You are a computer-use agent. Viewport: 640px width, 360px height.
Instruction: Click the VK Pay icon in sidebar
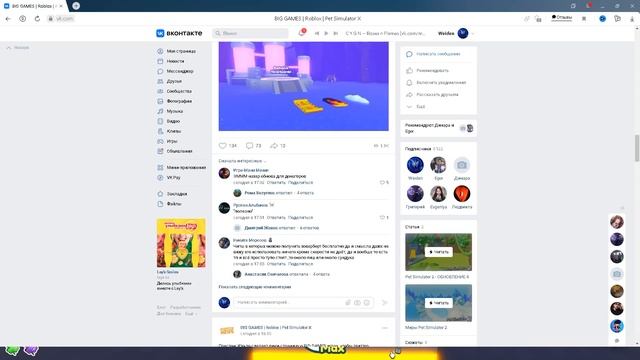point(160,178)
